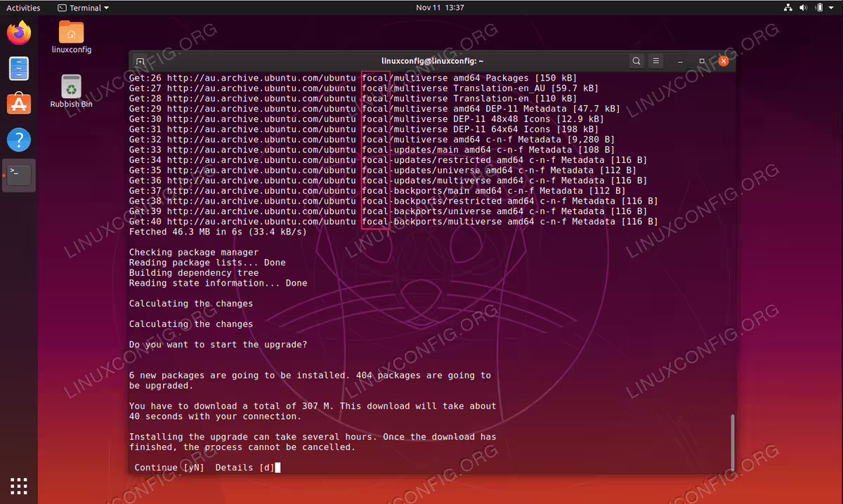
Task: Launch Ubuntu Software from the dock
Action: tap(19, 104)
